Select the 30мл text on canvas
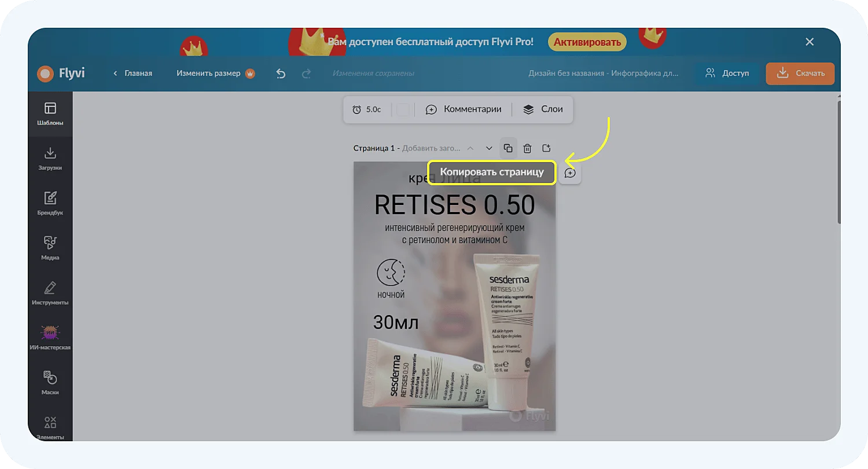Viewport: 868px width, 469px height. pos(396,322)
